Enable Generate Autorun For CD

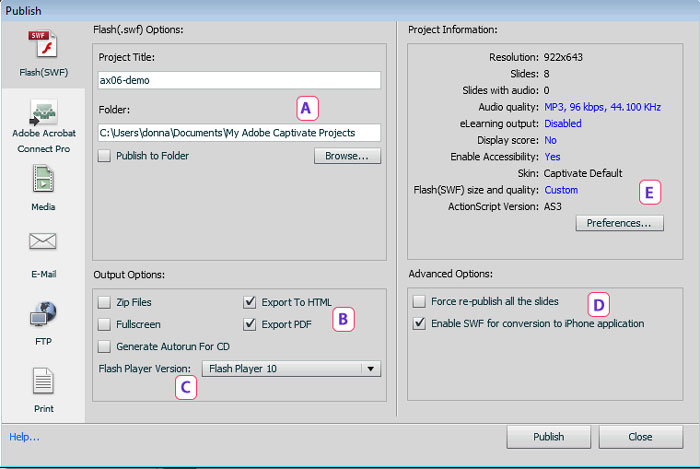click(x=105, y=346)
